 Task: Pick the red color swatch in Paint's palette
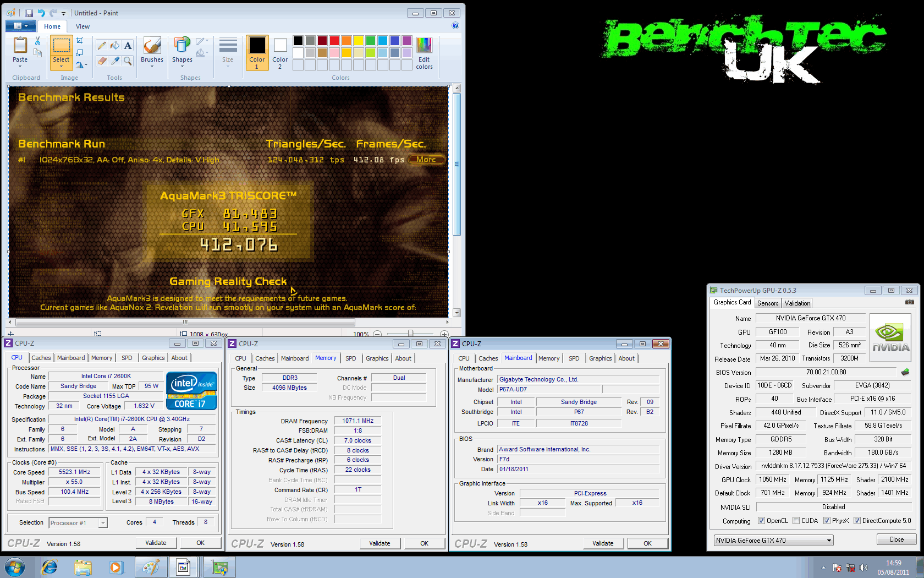click(x=334, y=40)
